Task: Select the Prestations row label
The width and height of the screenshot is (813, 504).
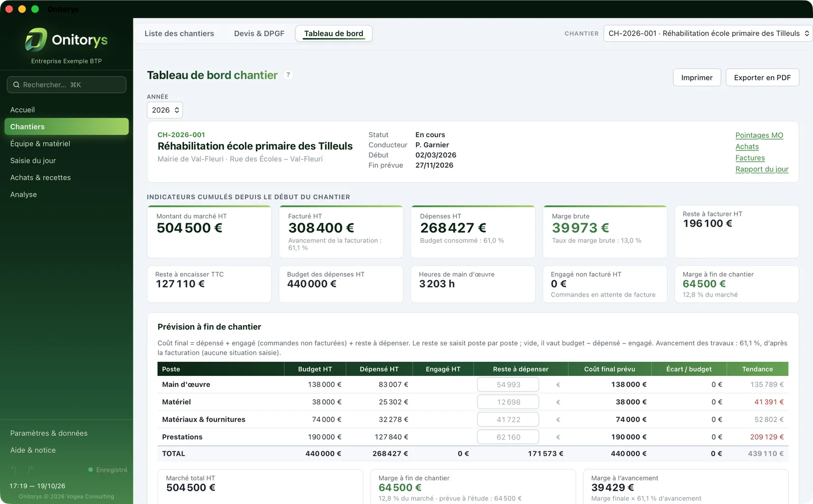Action: 182,437
